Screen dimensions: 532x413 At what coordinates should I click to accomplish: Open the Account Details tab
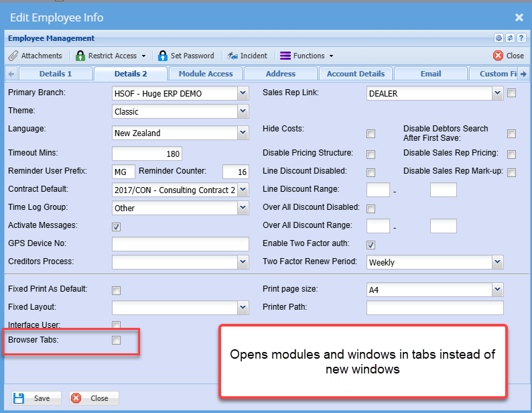pos(356,74)
